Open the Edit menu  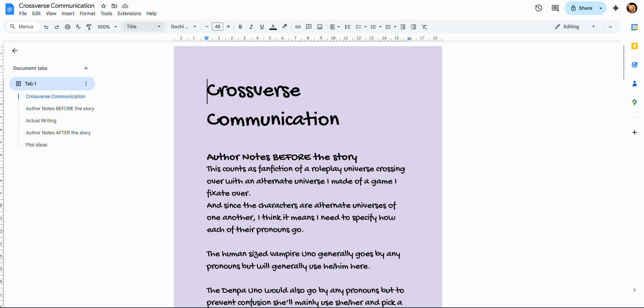coord(36,13)
